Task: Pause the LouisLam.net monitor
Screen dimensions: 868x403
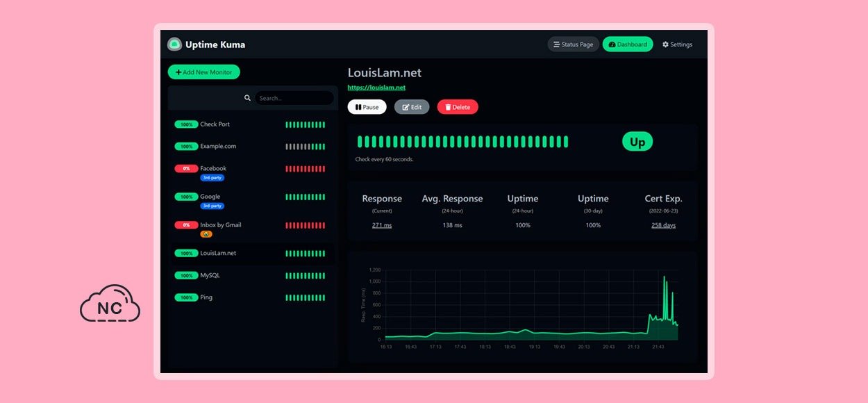Action: coord(367,107)
